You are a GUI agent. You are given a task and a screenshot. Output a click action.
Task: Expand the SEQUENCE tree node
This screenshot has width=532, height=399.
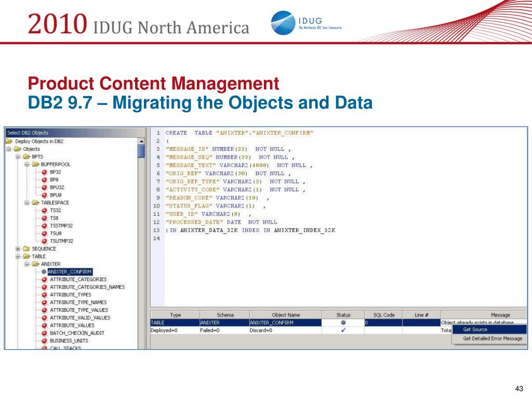pos(18,249)
